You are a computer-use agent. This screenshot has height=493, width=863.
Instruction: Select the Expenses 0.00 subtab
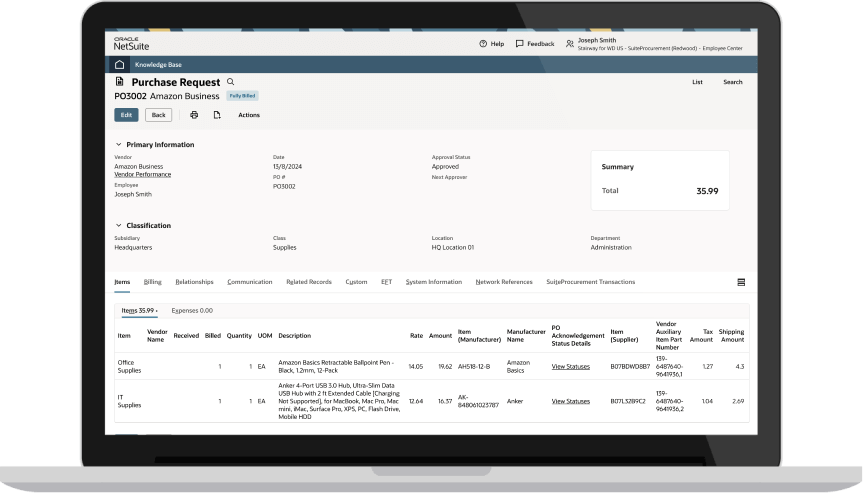coord(192,310)
